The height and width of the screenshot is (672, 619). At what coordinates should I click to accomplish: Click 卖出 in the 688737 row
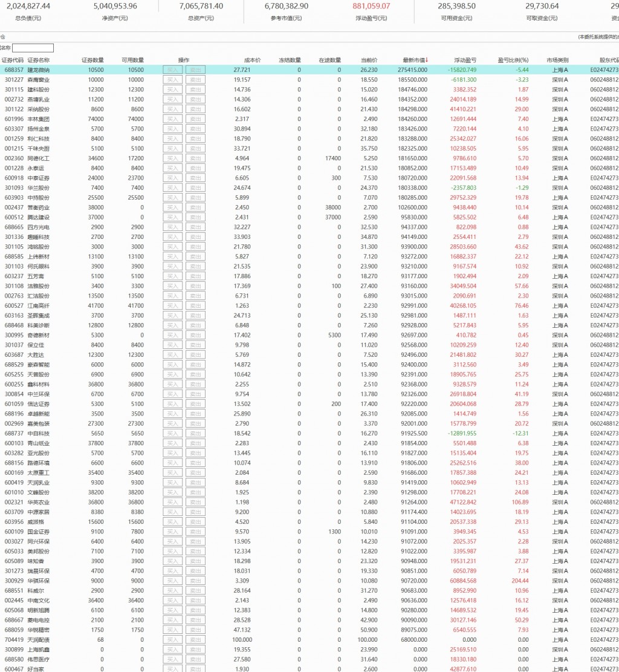pyautogui.click(x=195, y=433)
